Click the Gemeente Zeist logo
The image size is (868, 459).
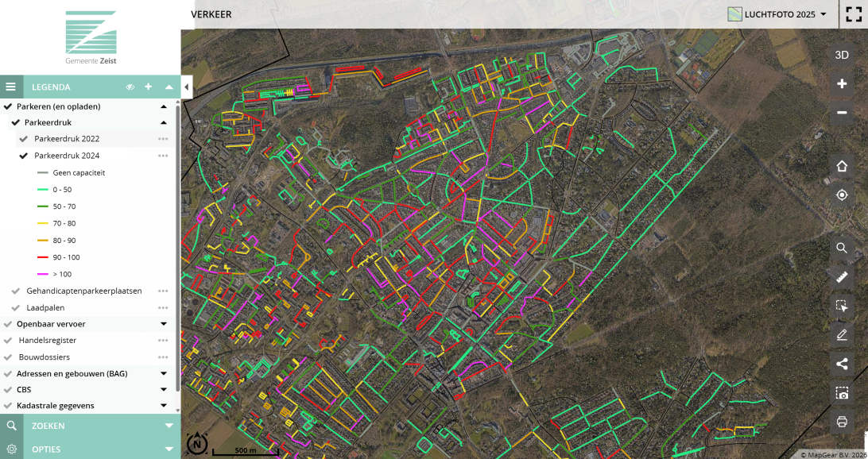[91, 37]
